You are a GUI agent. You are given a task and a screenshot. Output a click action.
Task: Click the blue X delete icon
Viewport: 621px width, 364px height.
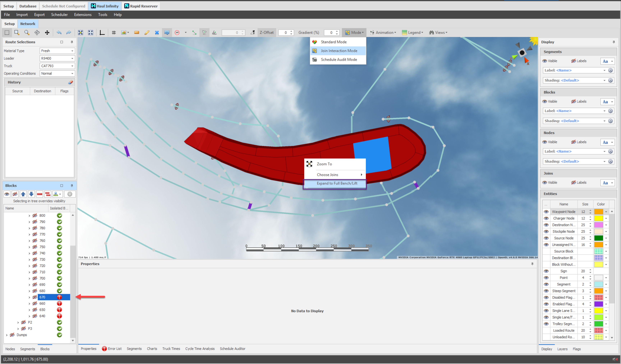157,32
